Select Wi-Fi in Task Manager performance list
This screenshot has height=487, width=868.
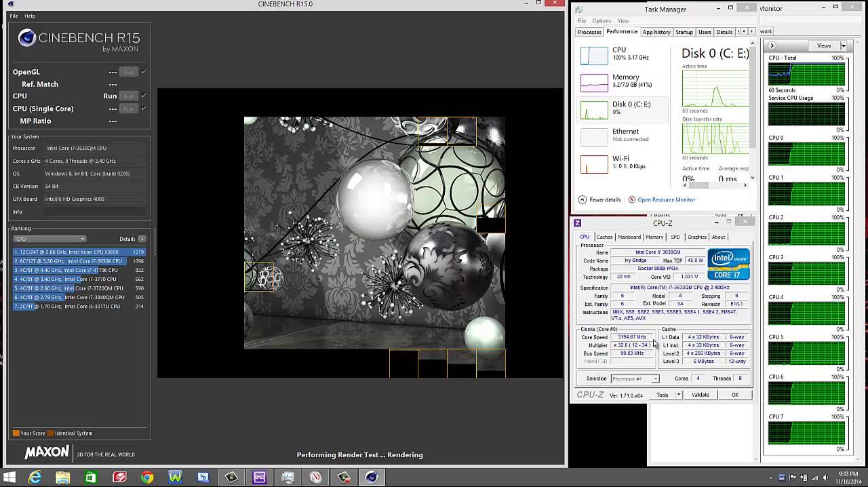(622, 163)
